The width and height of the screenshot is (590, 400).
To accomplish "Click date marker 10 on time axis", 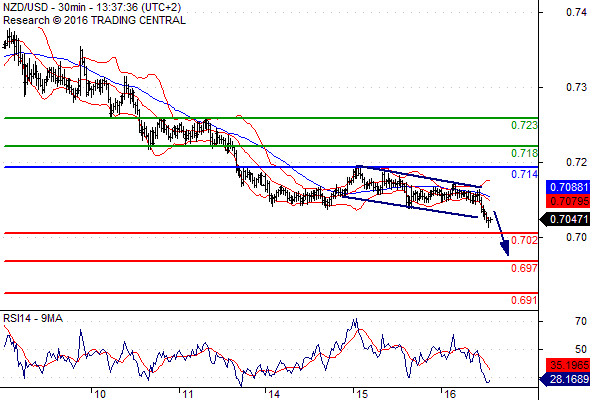I will pyautogui.click(x=100, y=394).
